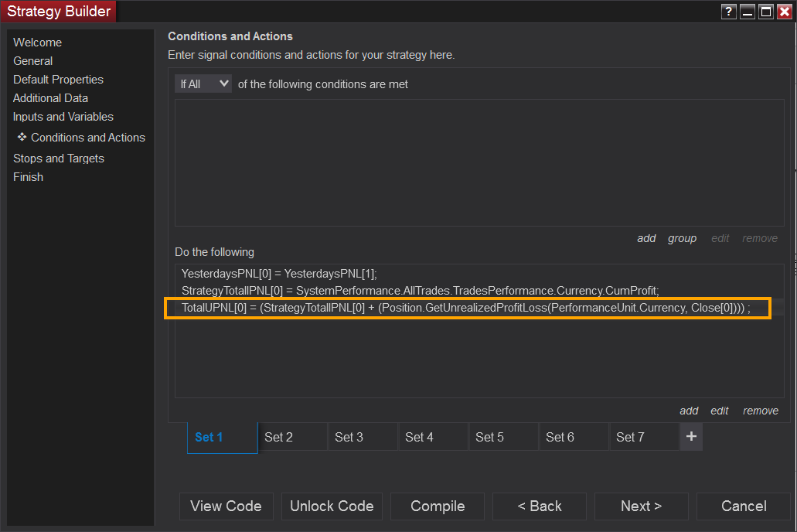Go Back to the previous page
This screenshot has width=797, height=532.
pos(540,506)
